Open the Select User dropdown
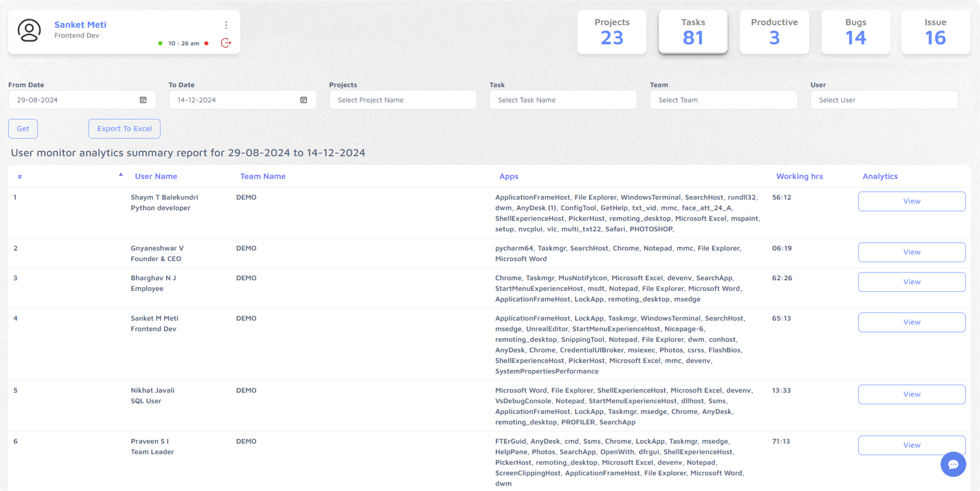The image size is (980, 491). click(x=884, y=100)
